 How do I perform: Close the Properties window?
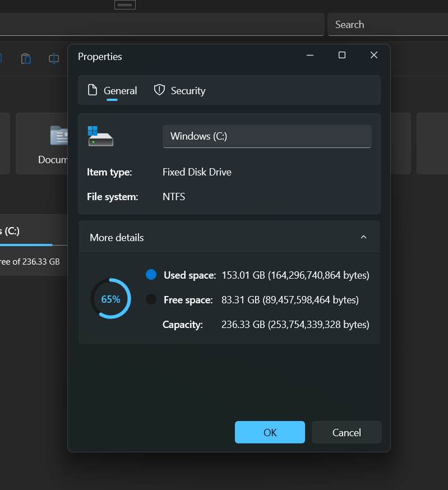pyautogui.click(x=374, y=56)
